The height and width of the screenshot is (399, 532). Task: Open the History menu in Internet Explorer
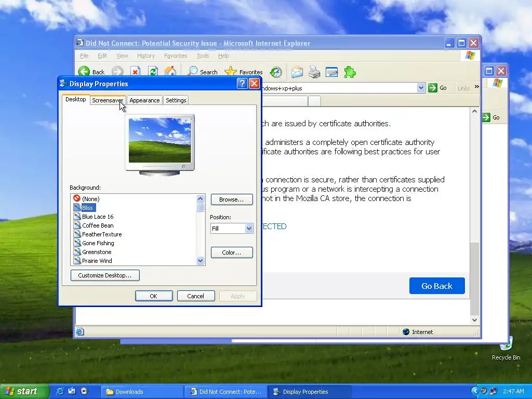[x=146, y=56]
